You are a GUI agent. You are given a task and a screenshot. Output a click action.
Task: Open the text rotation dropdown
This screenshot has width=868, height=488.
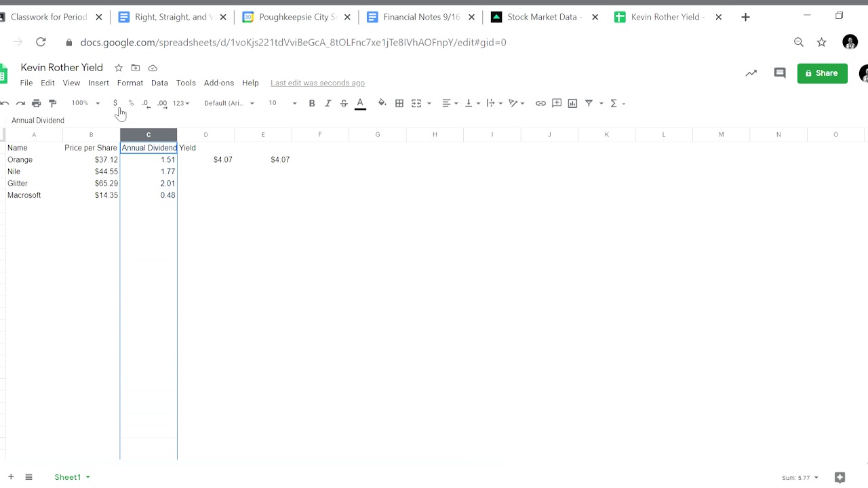pyautogui.click(x=517, y=103)
